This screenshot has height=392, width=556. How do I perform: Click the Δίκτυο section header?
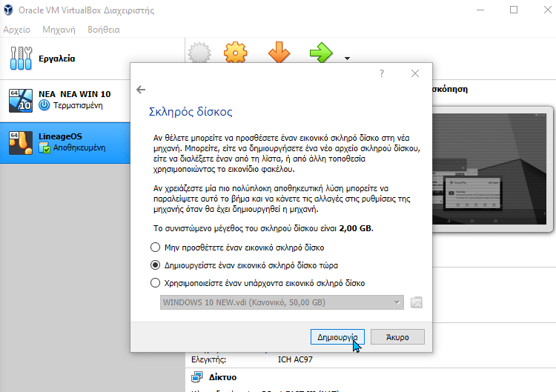222,377
